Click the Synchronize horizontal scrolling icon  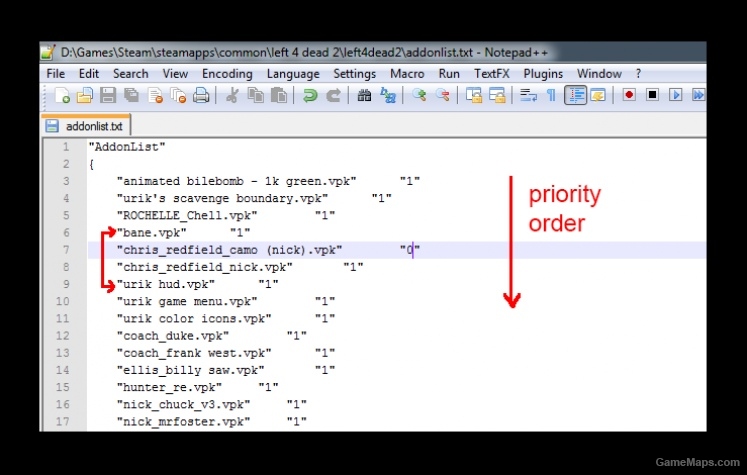(497, 95)
